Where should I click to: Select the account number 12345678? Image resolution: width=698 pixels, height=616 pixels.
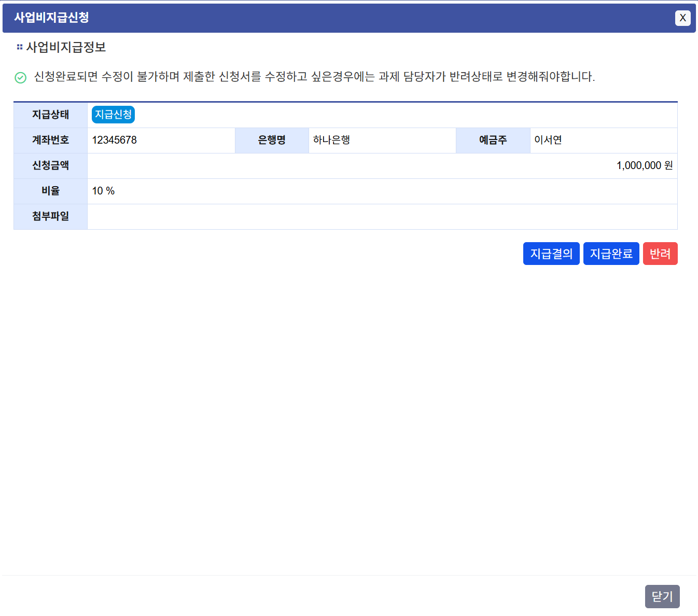pyautogui.click(x=115, y=140)
